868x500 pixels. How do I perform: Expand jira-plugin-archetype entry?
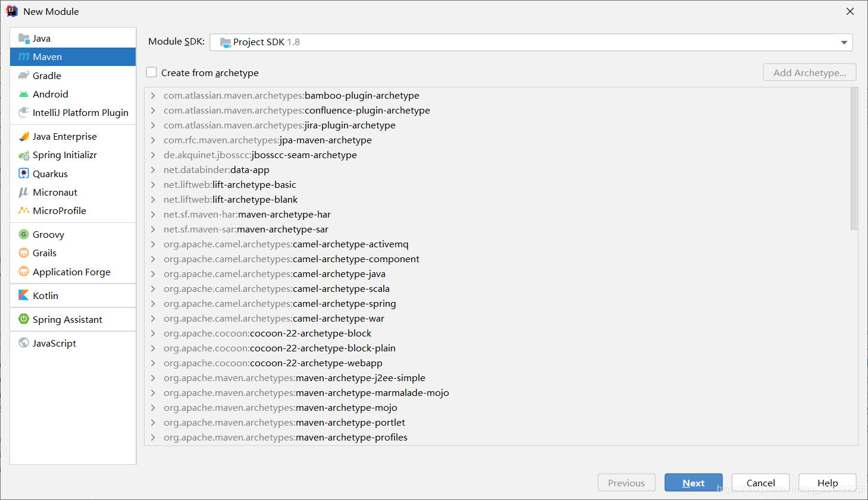(153, 125)
